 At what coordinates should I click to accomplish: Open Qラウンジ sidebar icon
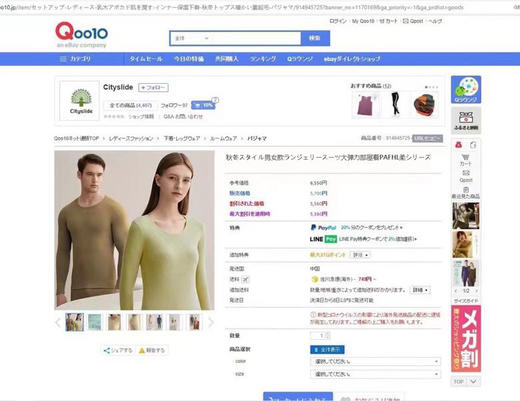point(466,90)
